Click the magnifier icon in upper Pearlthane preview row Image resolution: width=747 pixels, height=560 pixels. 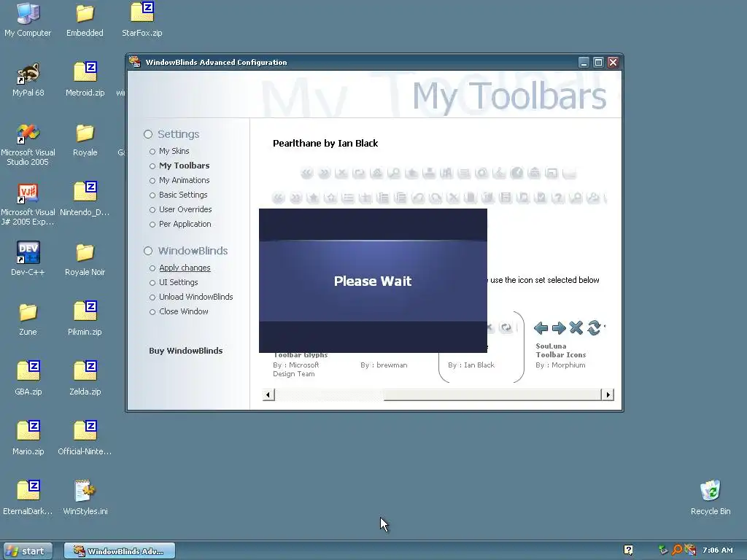point(394,173)
